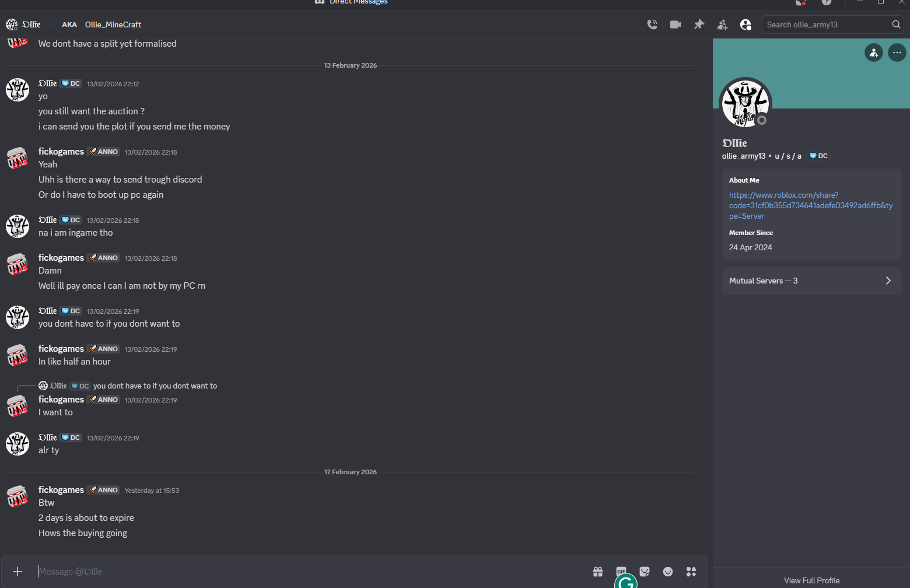Click View Full Profile
Image resolution: width=910 pixels, height=588 pixels.
click(811, 580)
